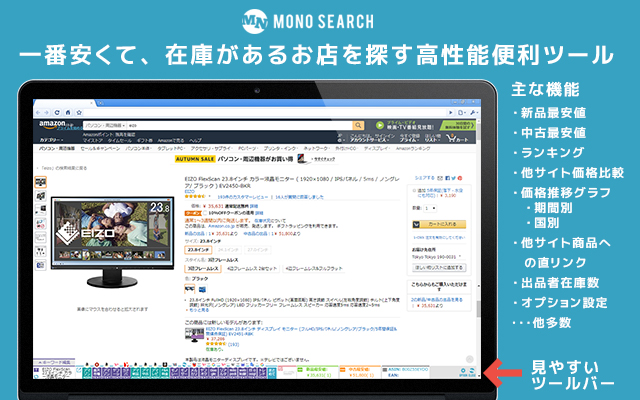This screenshot has height=400, width=640.
Task: Click the ヘルプ header link
Action: coord(195,140)
